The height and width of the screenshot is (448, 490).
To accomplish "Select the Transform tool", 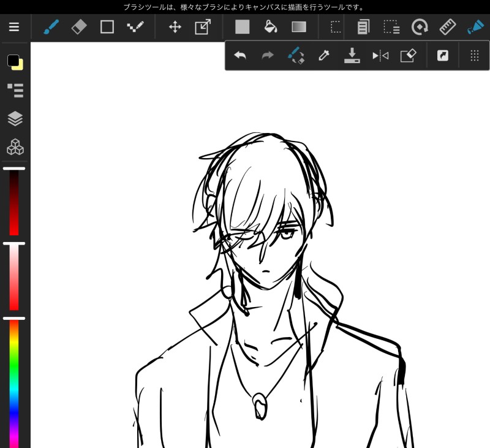I will point(203,27).
